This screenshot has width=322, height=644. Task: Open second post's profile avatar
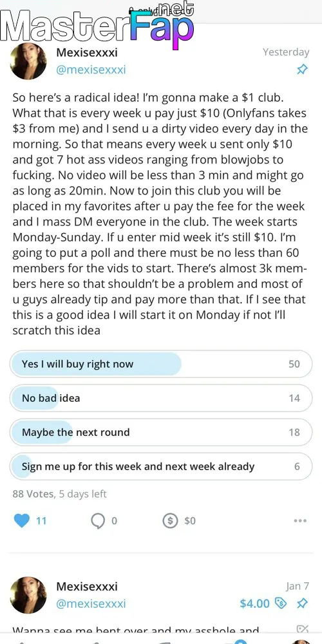tap(28, 594)
